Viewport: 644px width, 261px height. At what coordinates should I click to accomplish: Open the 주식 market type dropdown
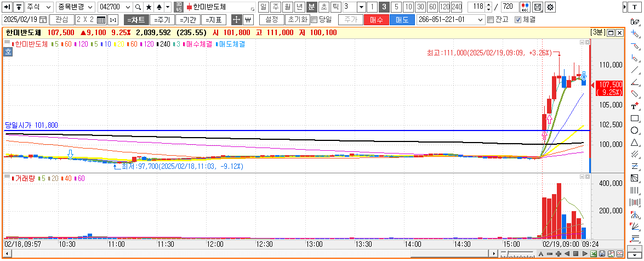pos(49,7)
